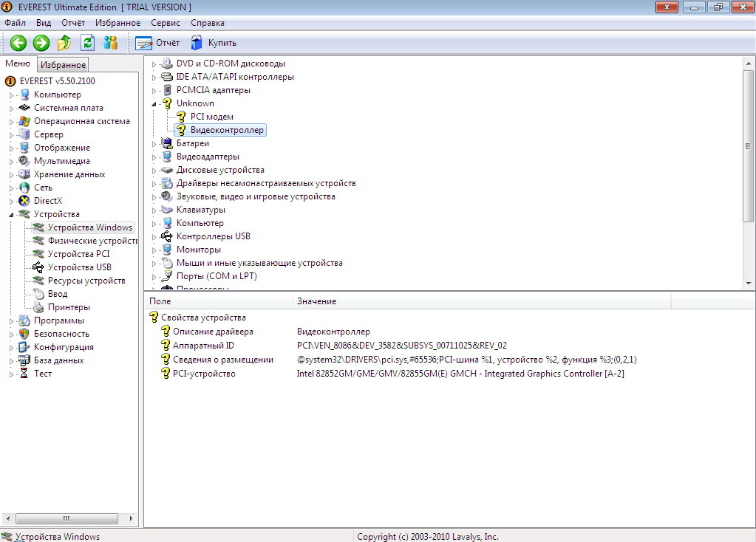The image size is (756, 542).
Task: Collapse the Устройства node in sidebar
Action: pyautogui.click(x=11, y=215)
